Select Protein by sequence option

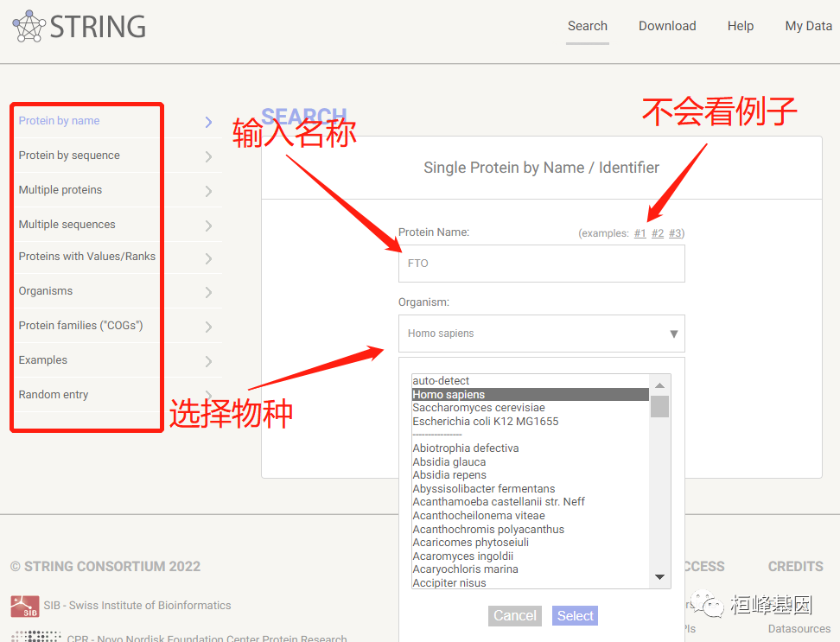(69, 156)
